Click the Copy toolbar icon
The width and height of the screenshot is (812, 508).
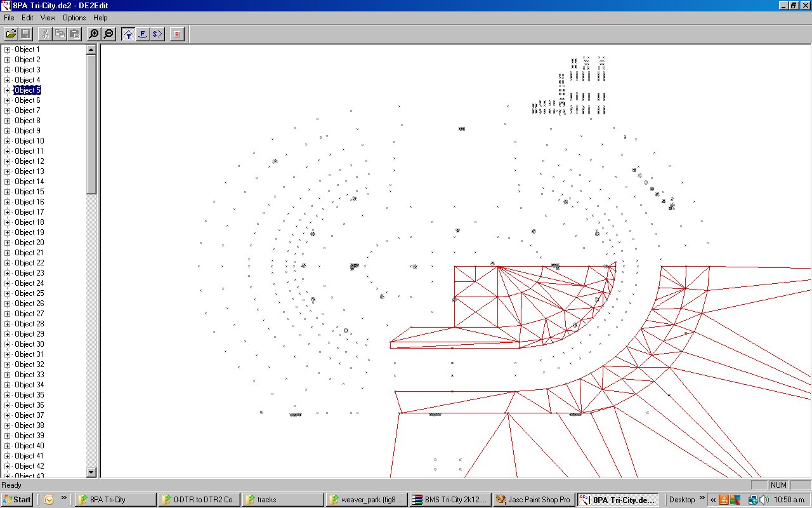(60, 34)
